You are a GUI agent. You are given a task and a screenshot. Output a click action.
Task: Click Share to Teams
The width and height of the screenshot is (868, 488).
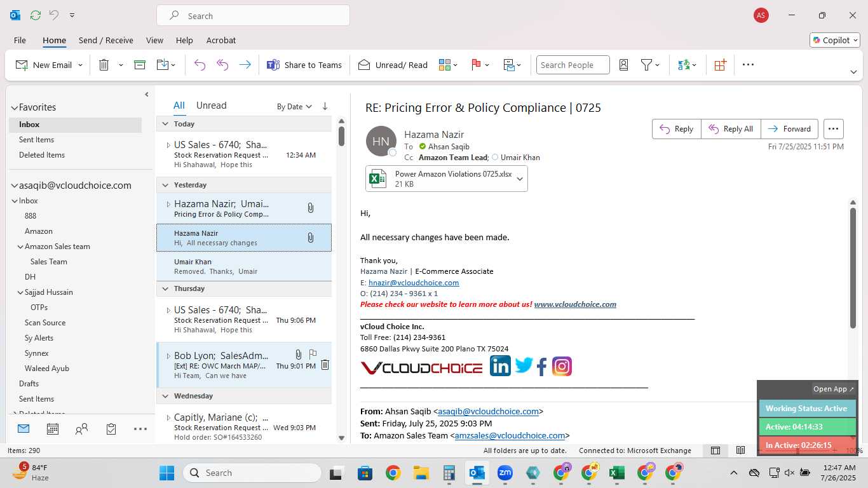[x=304, y=65]
